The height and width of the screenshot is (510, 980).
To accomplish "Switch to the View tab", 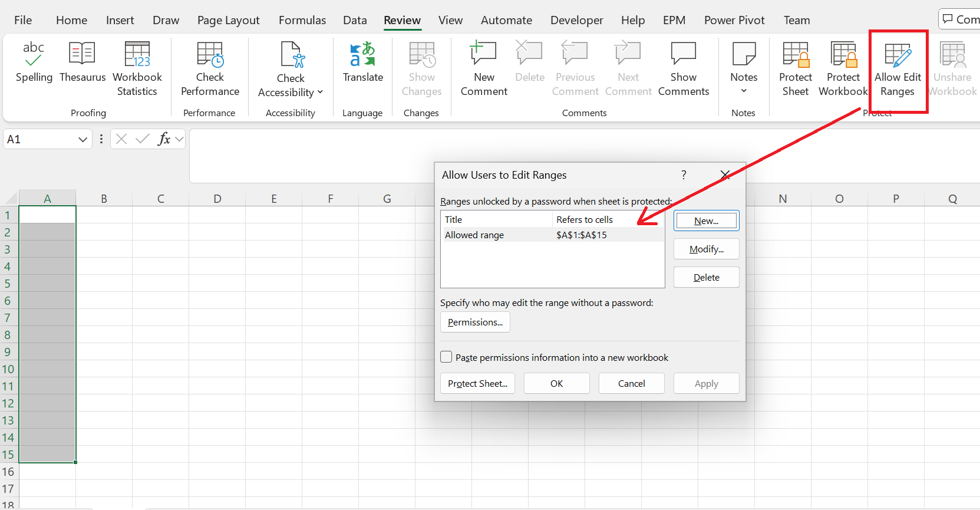I will (451, 20).
